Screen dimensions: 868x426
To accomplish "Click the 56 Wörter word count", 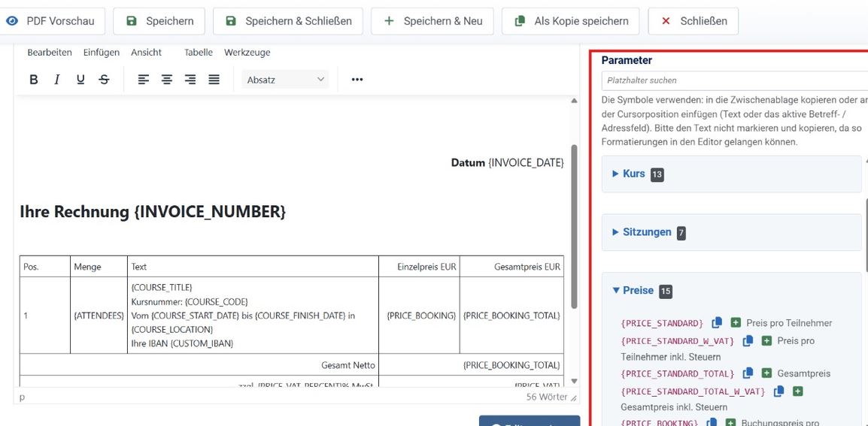I will pos(547,397).
